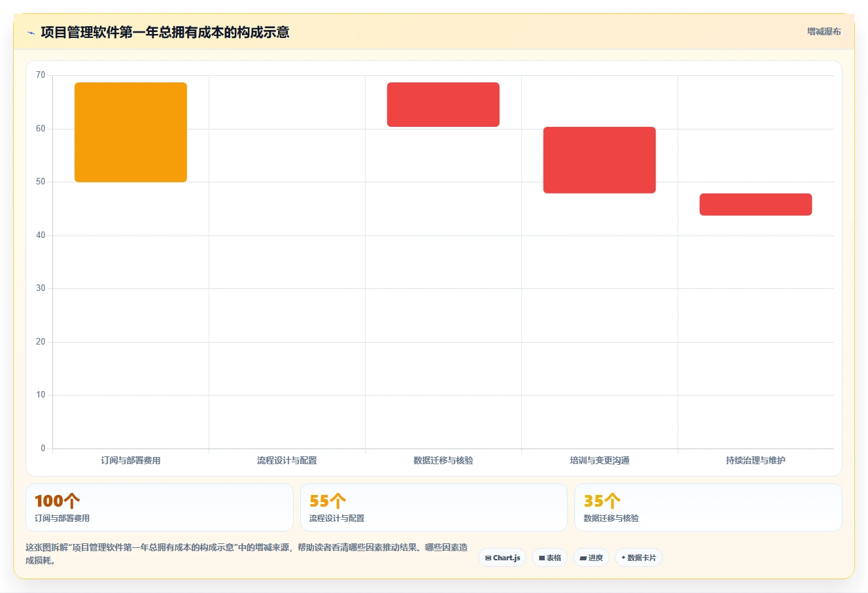Click the 流程设计与配置 x-axis label

coord(286,460)
